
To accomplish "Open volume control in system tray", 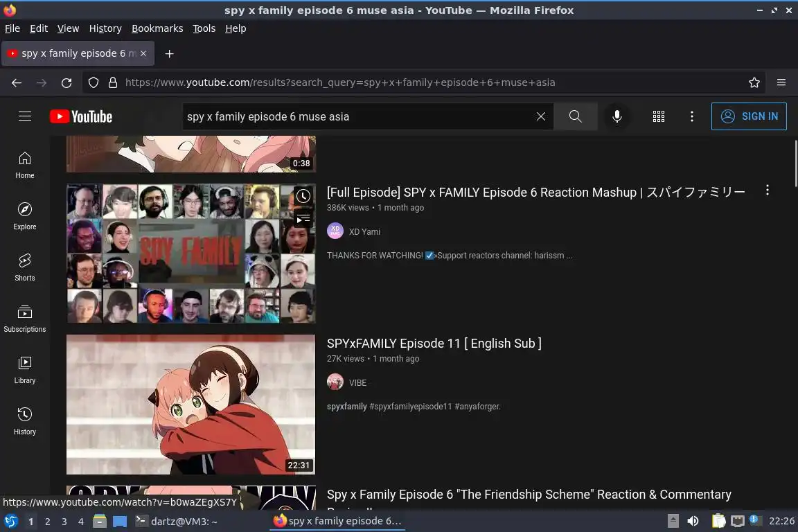I will tap(693, 522).
